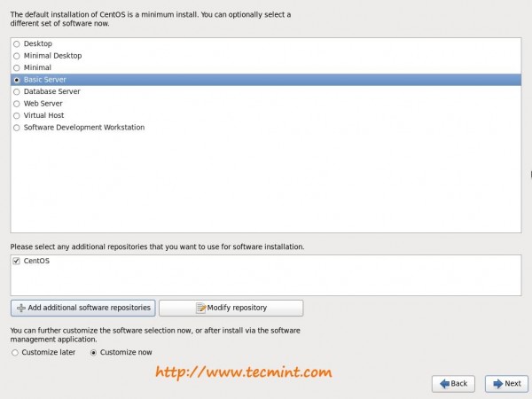Select the Desktop radio button
Screen dimensions: 532x399
[17, 43]
